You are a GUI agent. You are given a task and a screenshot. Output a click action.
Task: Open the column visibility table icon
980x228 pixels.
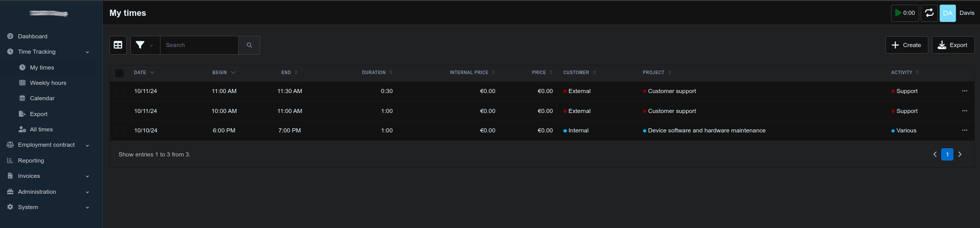point(118,45)
